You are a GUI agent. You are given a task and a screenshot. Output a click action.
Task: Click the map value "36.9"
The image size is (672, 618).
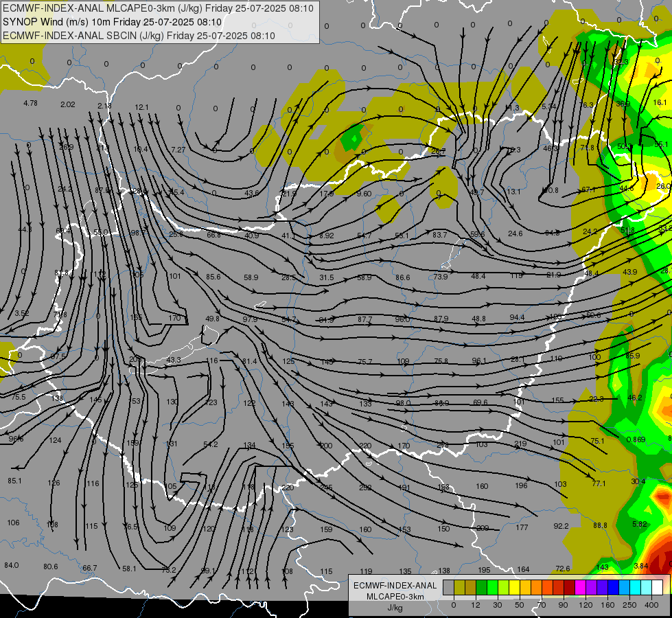tap(623, 104)
